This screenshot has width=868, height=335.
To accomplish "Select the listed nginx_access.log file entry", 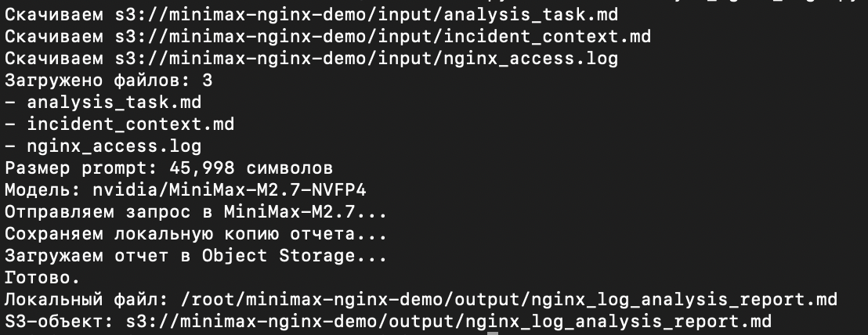I will 114,146.
